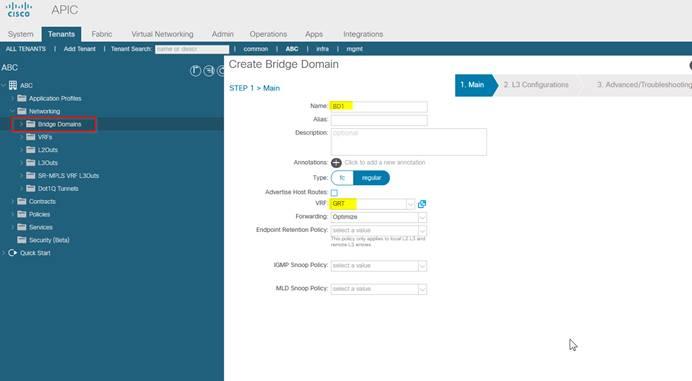Click the ABC tenant grid icon in tree

(13, 85)
